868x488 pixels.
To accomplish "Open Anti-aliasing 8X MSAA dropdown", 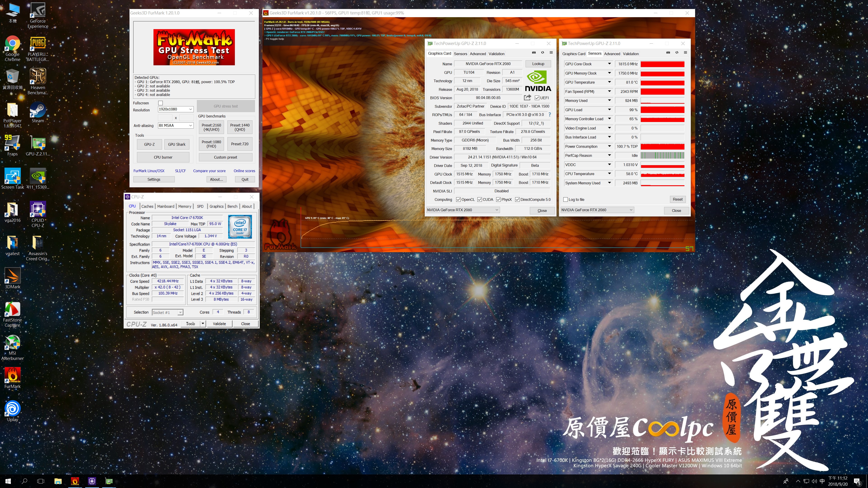I will 176,125.
